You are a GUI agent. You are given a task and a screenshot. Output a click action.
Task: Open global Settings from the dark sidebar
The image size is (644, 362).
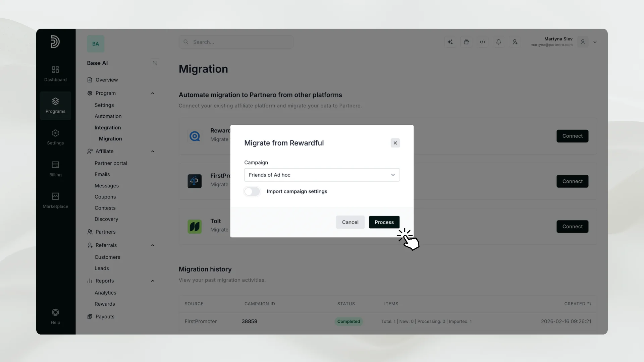pyautogui.click(x=55, y=137)
